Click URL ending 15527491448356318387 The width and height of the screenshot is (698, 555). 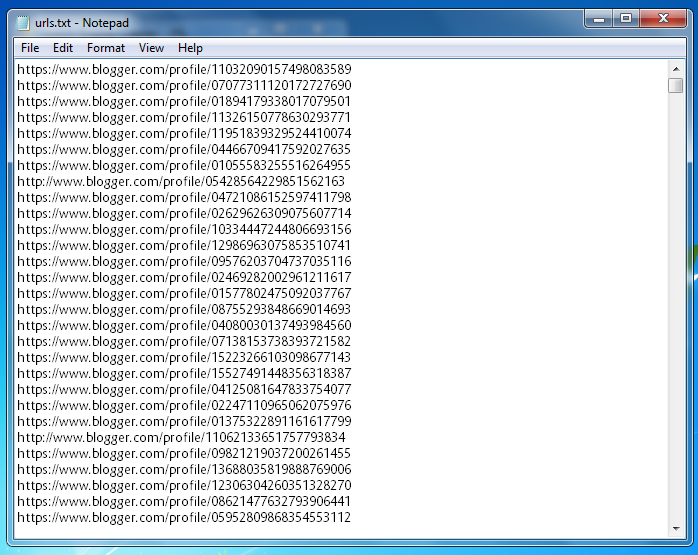(x=184, y=373)
